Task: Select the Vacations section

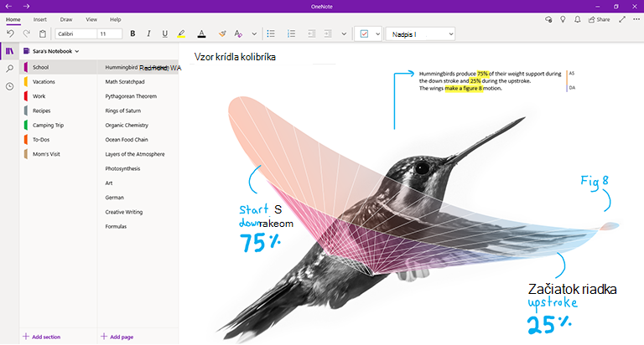Action: (59, 81)
